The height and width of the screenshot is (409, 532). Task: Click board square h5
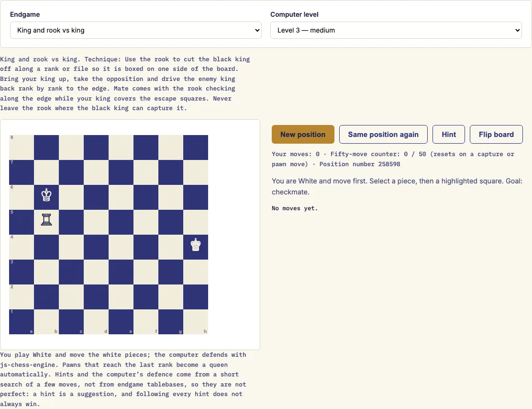[196, 222]
